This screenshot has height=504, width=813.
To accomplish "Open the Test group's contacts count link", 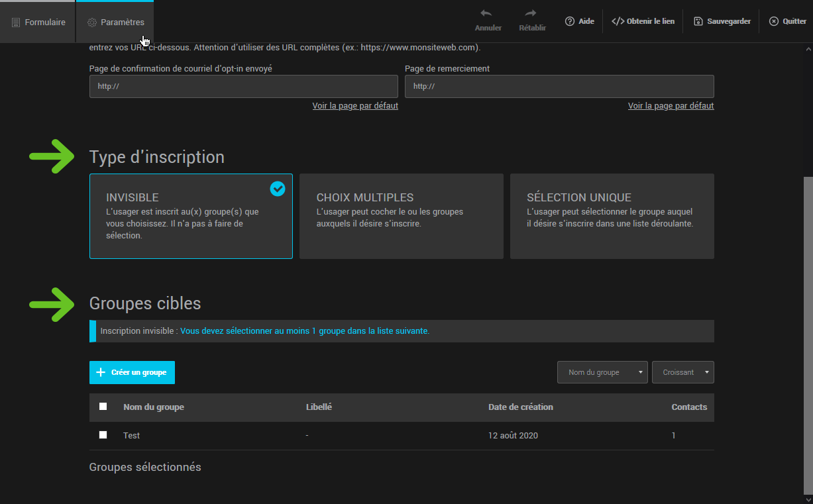I will (x=674, y=436).
